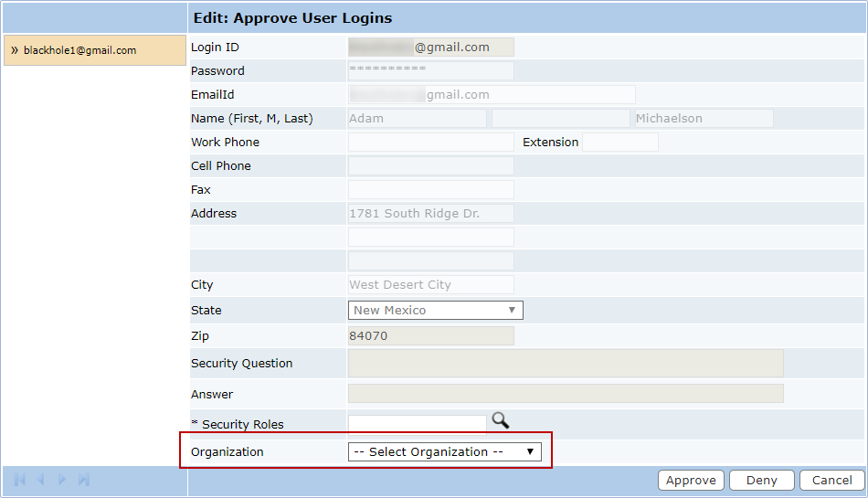Click inside the Fax field
This screenshot has height=498, width=868.
pos(430,190)
